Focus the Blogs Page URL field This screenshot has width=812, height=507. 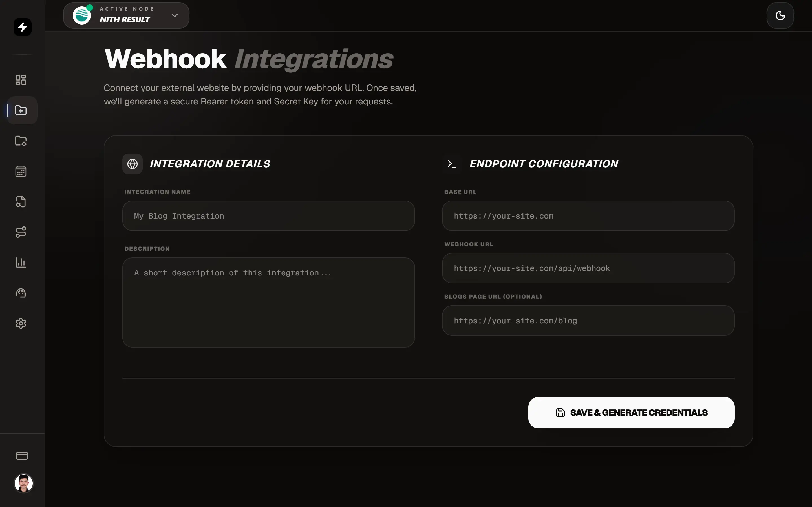(x=588, y=321)
